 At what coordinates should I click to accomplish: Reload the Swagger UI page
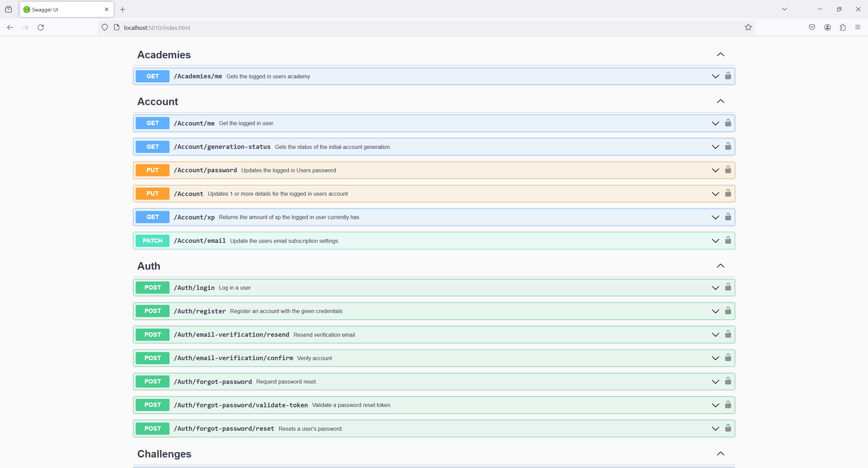click(x=41, y=27)
